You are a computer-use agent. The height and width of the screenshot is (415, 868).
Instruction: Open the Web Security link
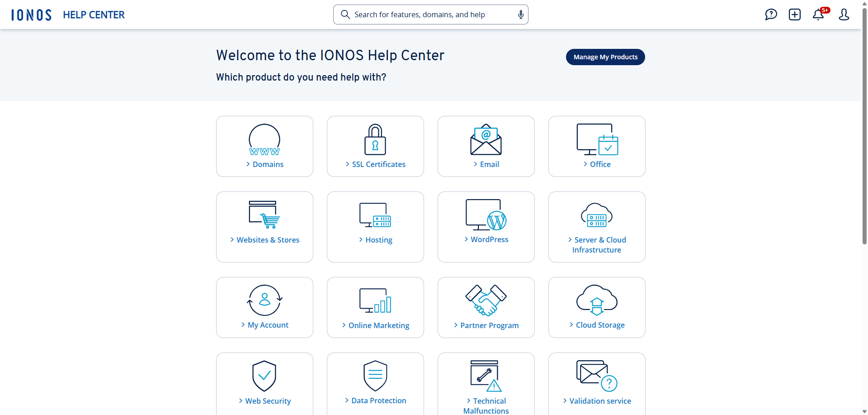tap(264, 401)
